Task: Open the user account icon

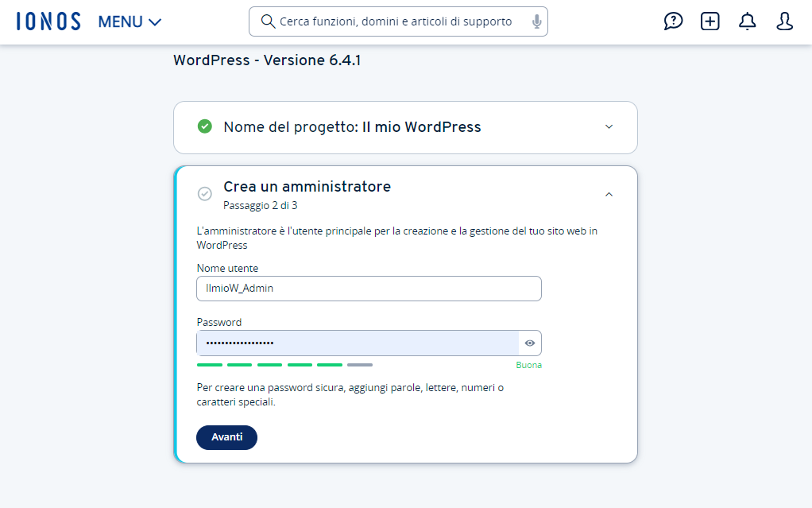Action: (x=784, y=21)
